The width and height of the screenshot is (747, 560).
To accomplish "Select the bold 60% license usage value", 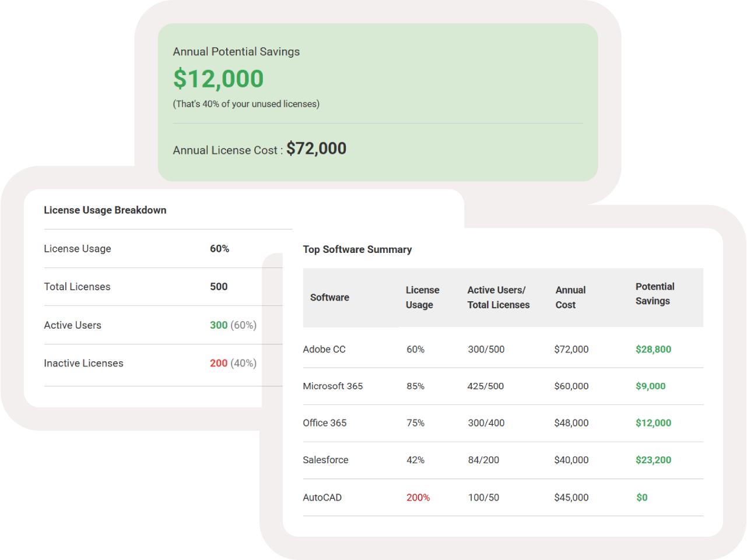I will [x=220, y=249].
